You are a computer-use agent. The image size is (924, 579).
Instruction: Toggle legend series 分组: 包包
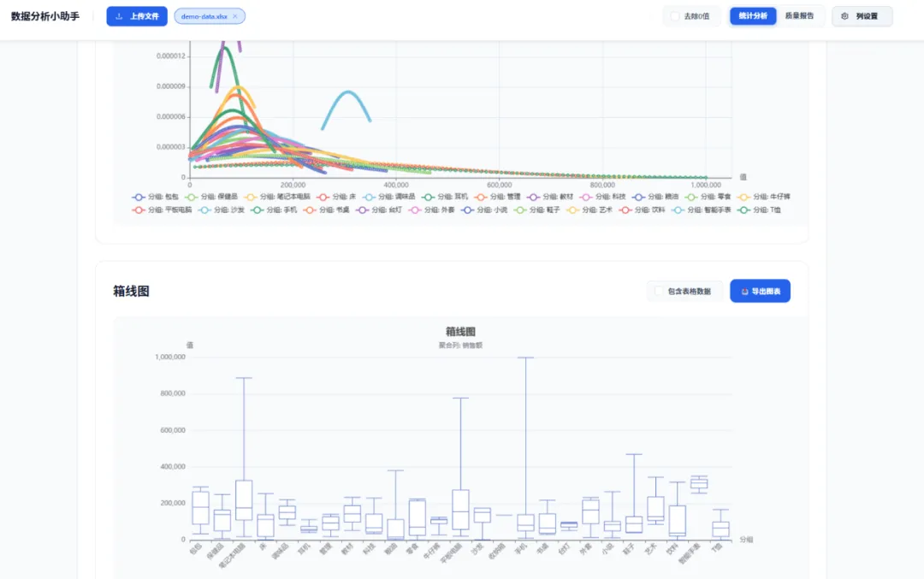coord(155,197)
